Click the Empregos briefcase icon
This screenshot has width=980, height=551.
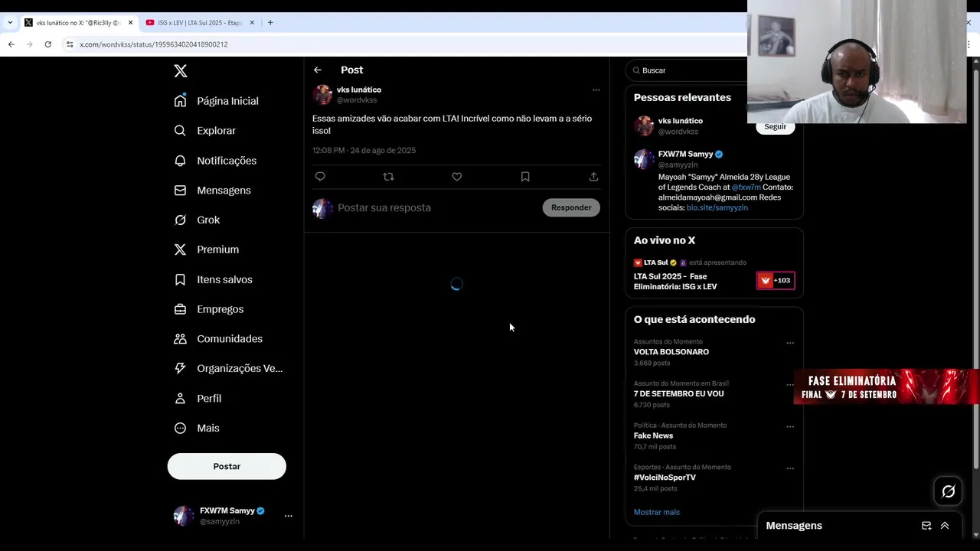[180, 309]
